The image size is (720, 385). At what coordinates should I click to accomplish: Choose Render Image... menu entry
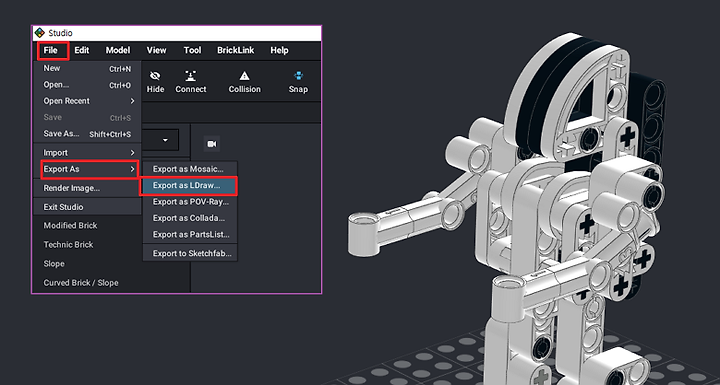coord(87,188)
